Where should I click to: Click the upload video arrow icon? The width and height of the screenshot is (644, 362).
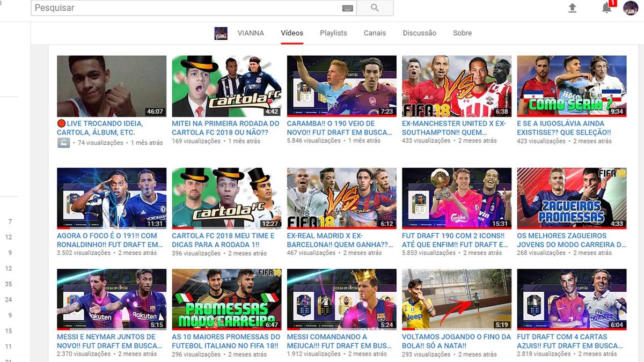coord(573,8)
